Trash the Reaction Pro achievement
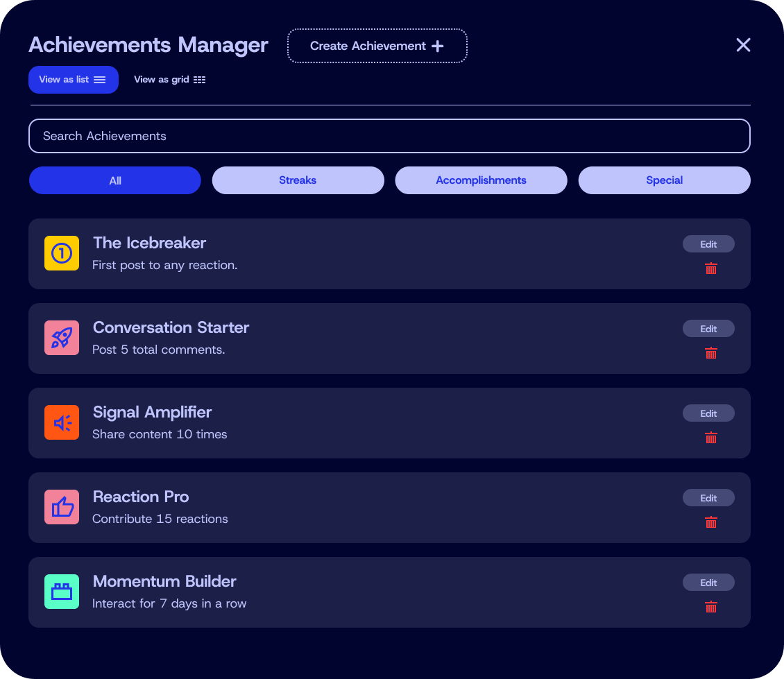 click(710, 522)
